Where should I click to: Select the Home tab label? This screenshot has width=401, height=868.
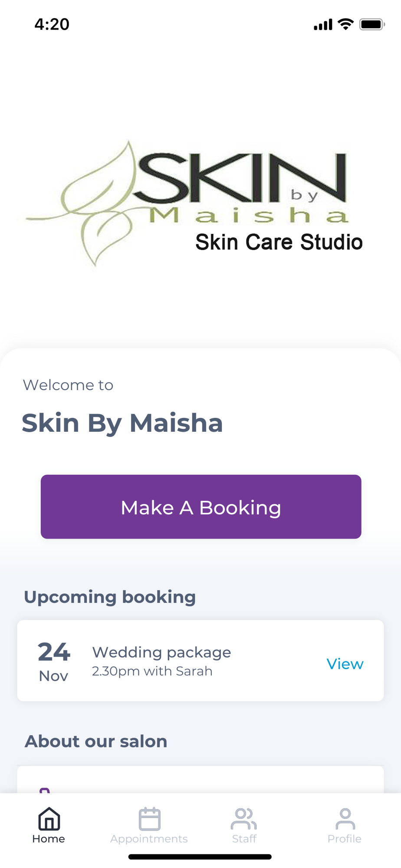pyautogui.click(x=49, y=838)
